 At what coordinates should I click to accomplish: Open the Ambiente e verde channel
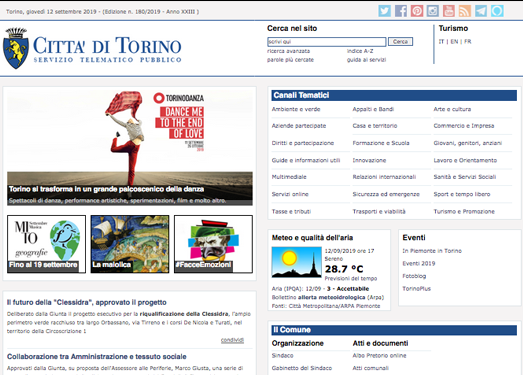[296, 109]
